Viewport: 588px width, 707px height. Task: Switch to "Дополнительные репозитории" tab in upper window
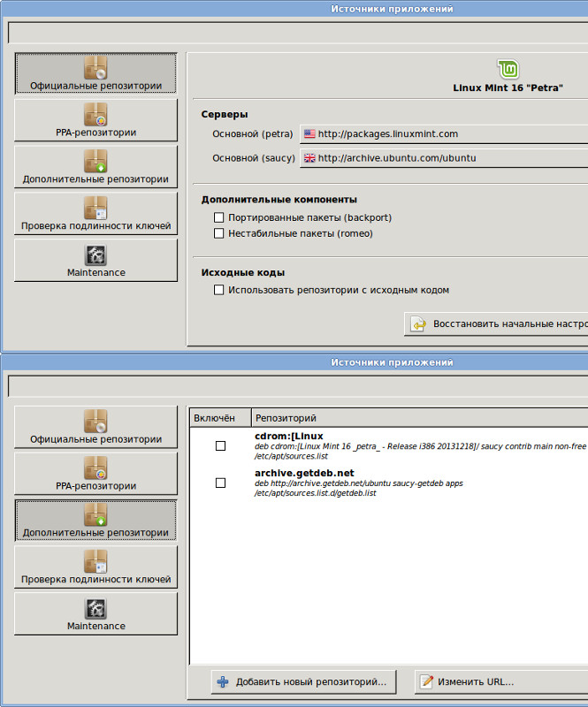[x=95, y=167]
